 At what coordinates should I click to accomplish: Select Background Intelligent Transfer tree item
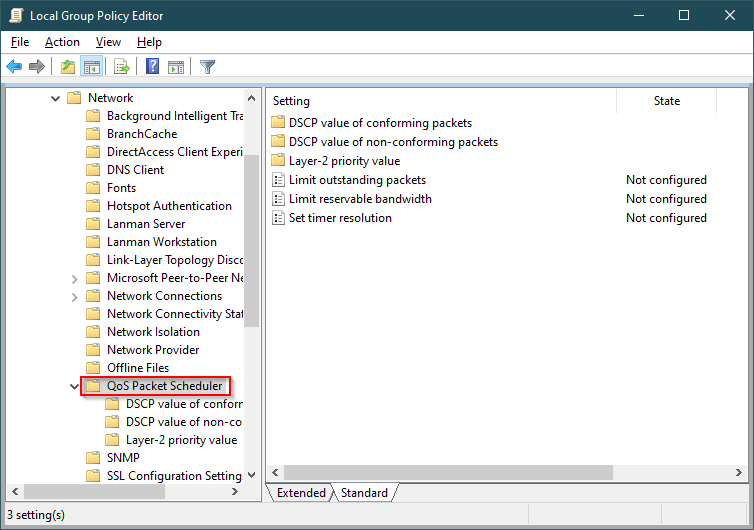(175, 116)
